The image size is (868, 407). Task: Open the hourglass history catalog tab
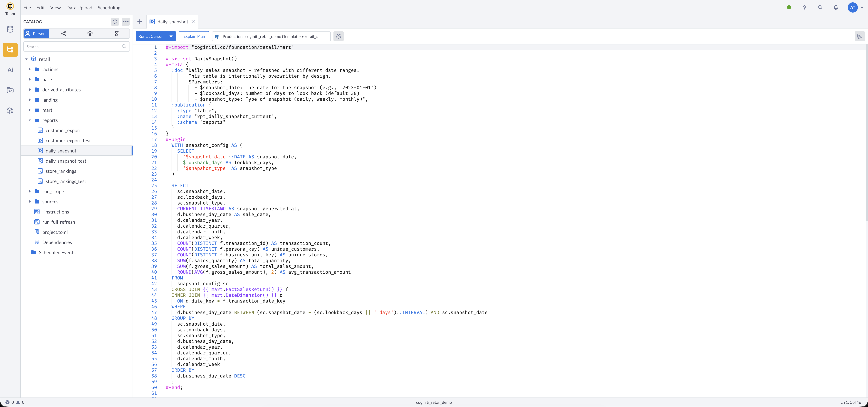pyautogui.click(x=117, y=34)
